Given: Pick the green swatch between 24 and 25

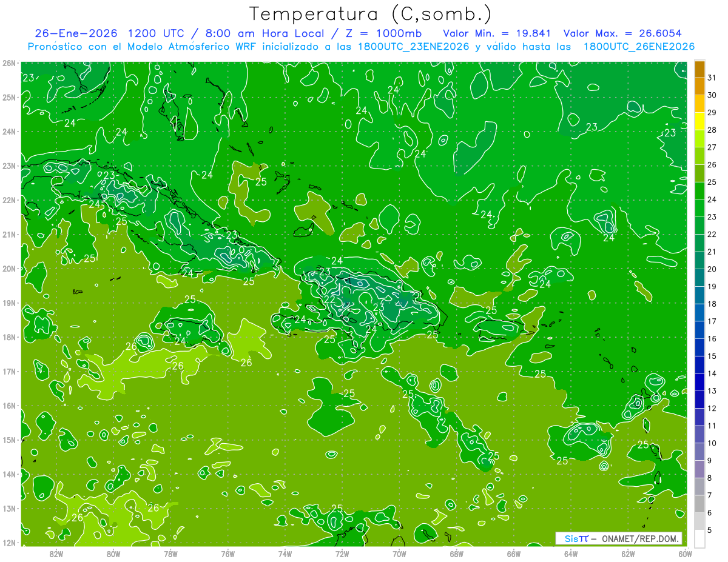Looking at the screenshot, I should [x=699, y=191].
